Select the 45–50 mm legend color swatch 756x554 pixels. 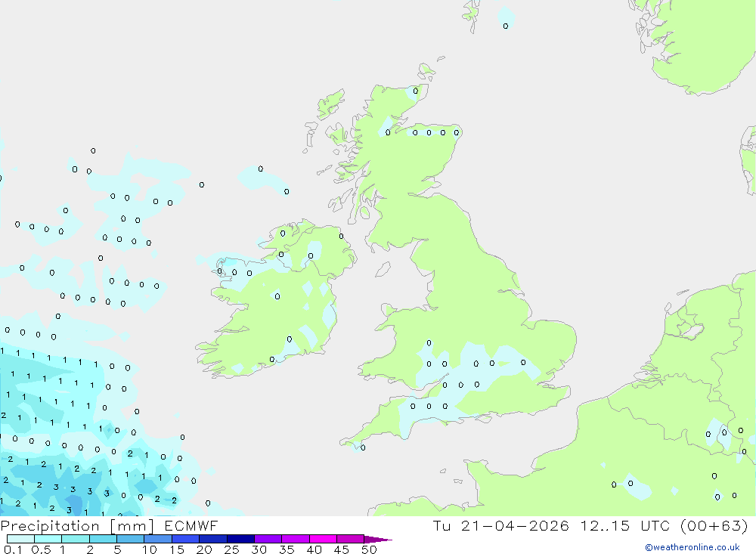tap(351, 539)
